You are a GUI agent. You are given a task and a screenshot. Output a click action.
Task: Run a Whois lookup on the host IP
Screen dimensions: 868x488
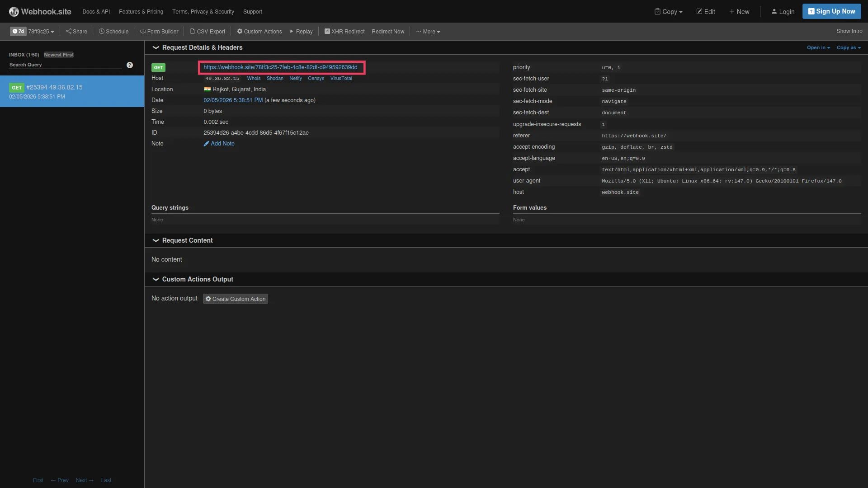pos(254,78)
